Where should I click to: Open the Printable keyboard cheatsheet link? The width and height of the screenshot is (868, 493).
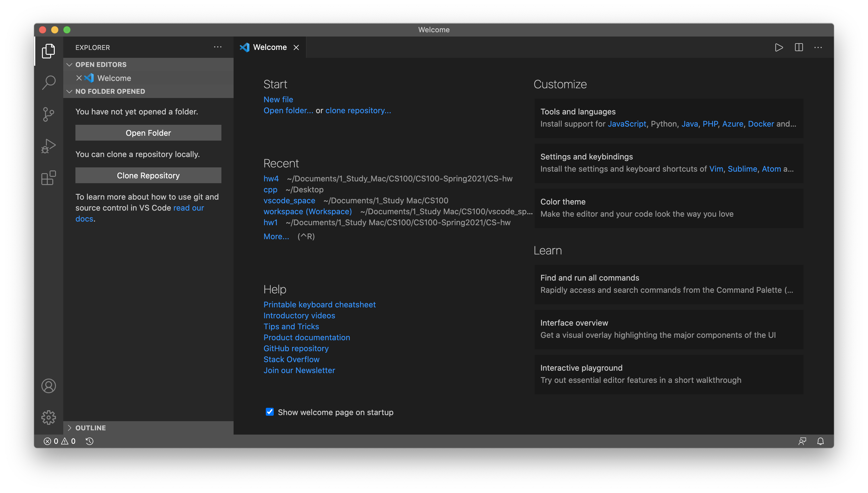coord(319,304)
